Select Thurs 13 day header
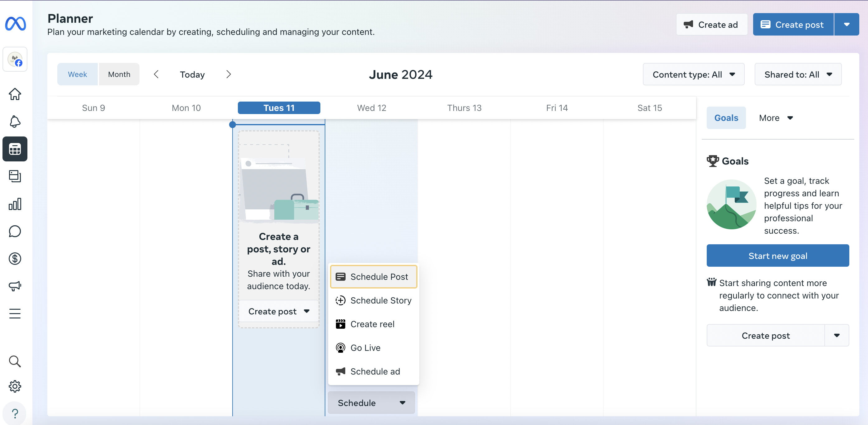The image size is (868, 425). [464, 107]
